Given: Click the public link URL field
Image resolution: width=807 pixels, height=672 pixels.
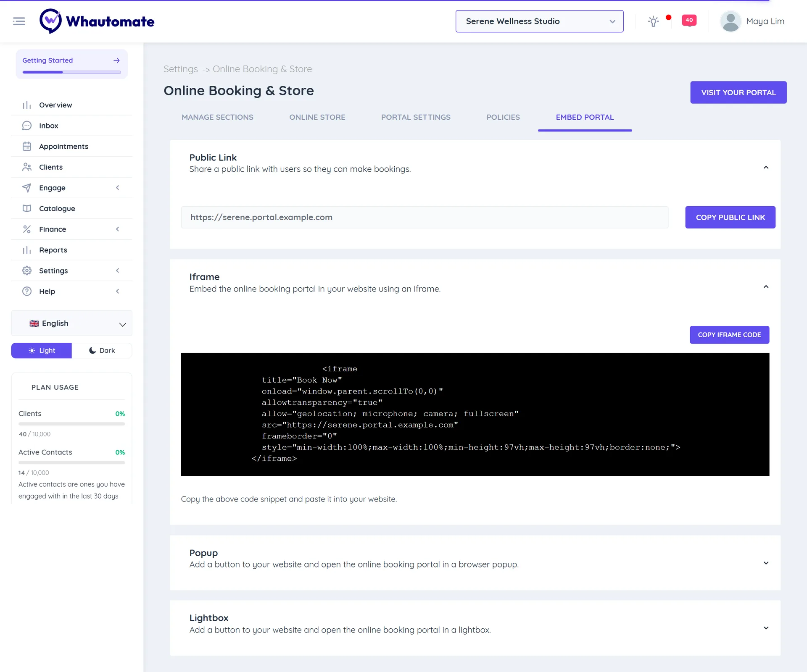Looking at the screenshot, I should (x=425, y=217).
